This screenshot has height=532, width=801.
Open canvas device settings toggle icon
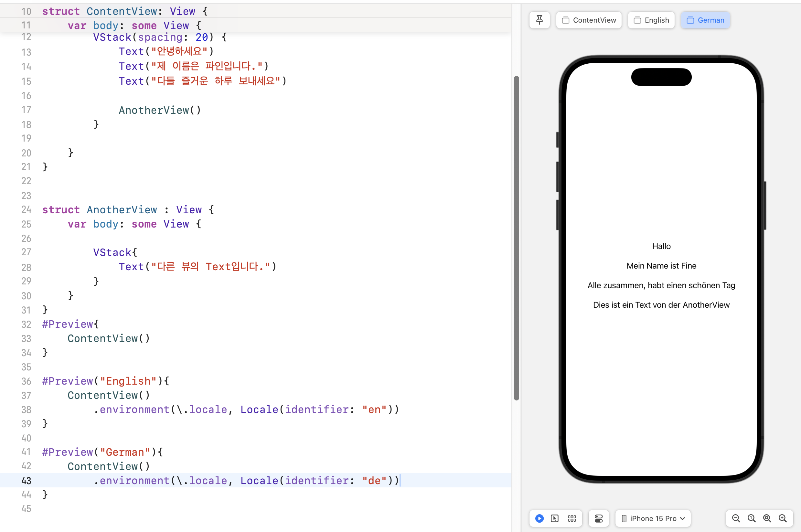point(598,518)
